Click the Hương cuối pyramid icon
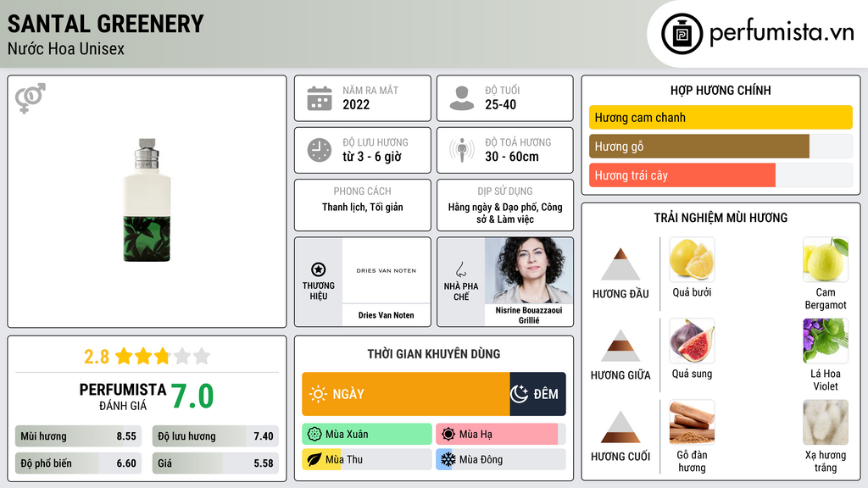Viewport: 868px width, 488px height. coord(620,427)
